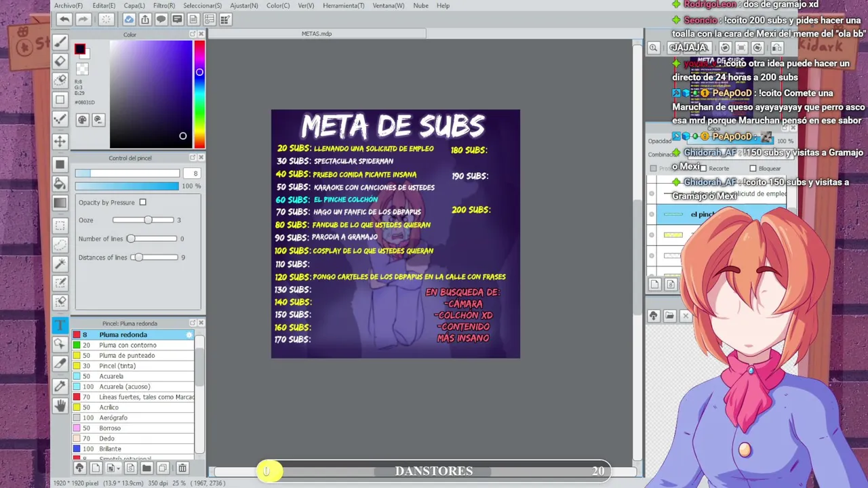Click new brush page icon
The width and height of the screenshot is (868, 488).
pos(96,468)
